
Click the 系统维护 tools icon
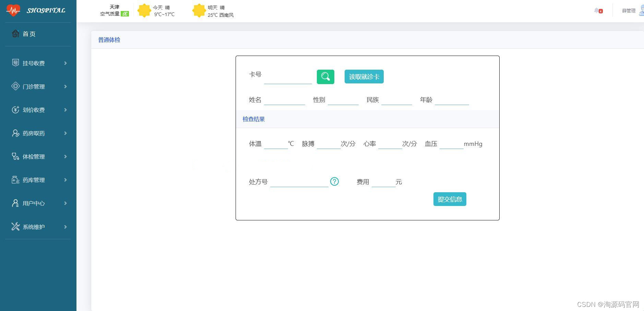coord(15,226)
